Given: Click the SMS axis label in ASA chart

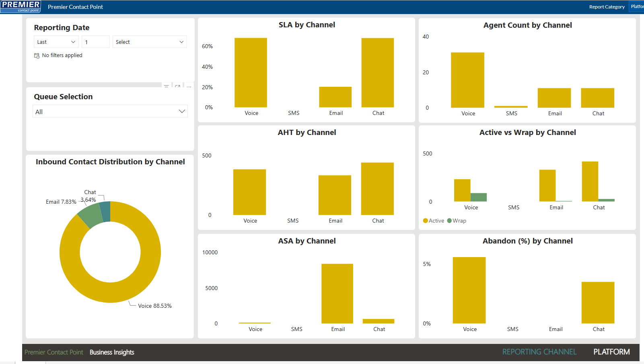Looking at the screenshot, I should click(x=297, y=329).
